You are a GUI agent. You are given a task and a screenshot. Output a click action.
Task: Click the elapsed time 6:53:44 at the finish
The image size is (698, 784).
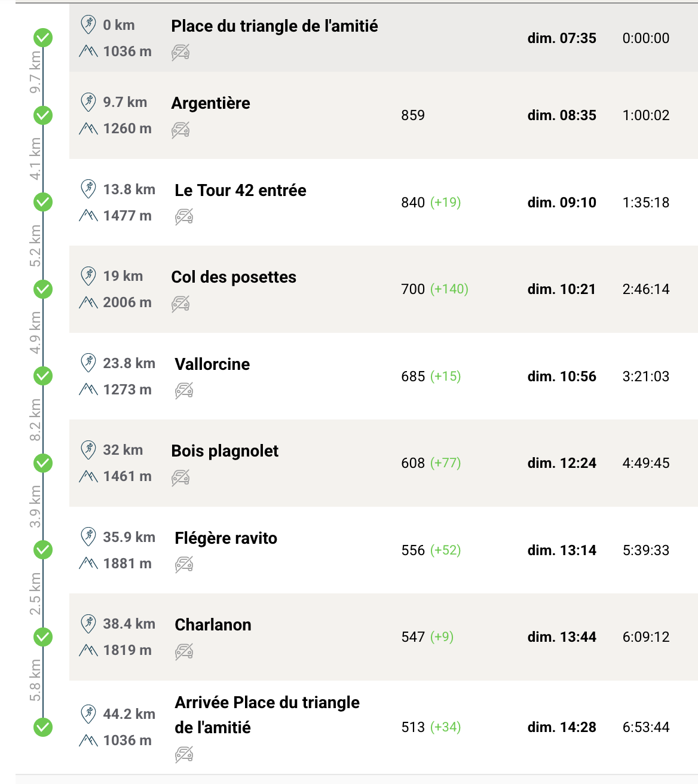pos(645,727)
